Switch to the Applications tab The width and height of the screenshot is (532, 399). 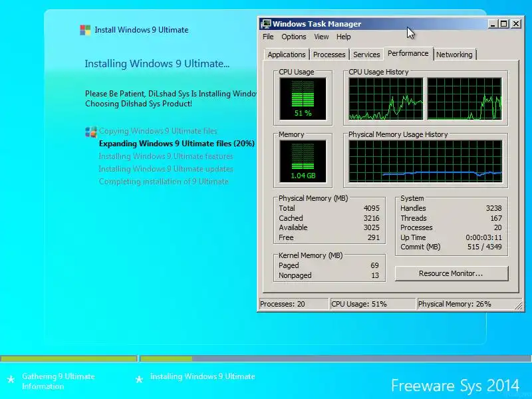(287, 55)
